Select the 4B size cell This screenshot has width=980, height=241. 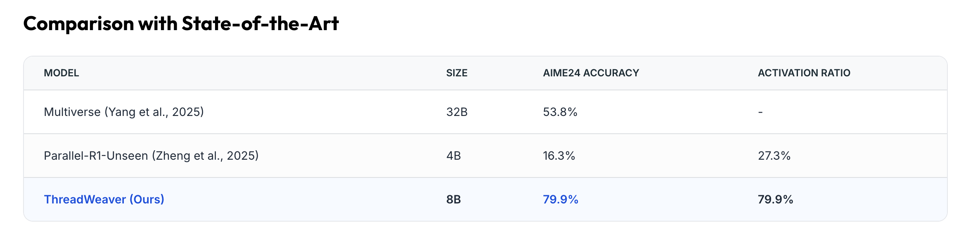(x=453, y=156)
